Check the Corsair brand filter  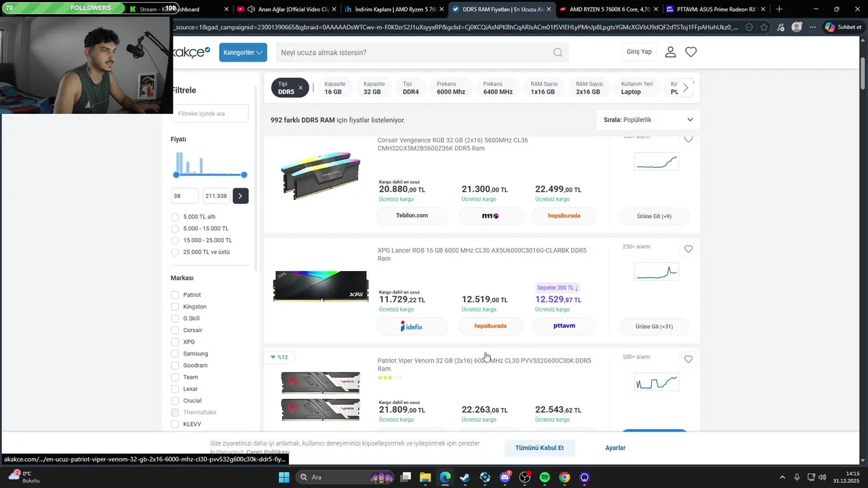175,330
